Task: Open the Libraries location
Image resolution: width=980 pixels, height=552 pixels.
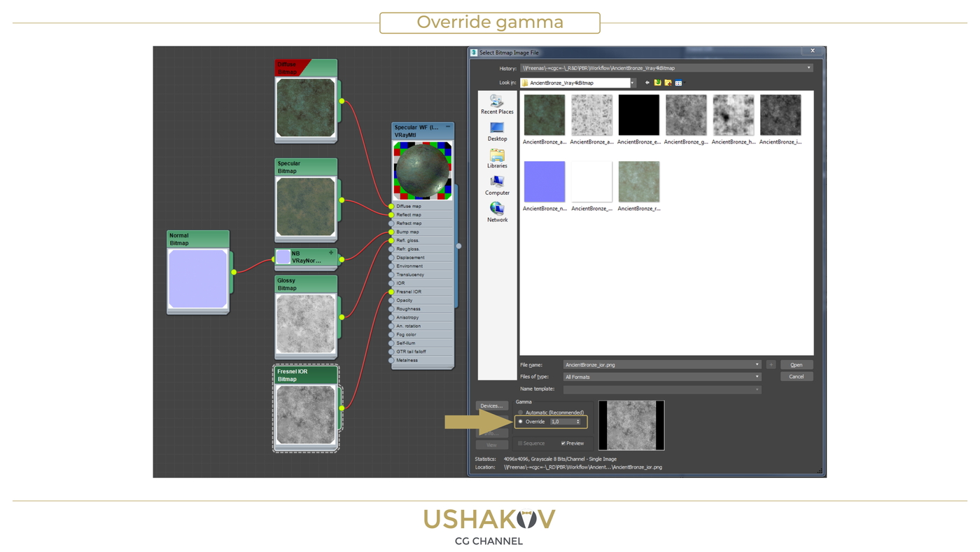Action: click(x=497, y=158)
